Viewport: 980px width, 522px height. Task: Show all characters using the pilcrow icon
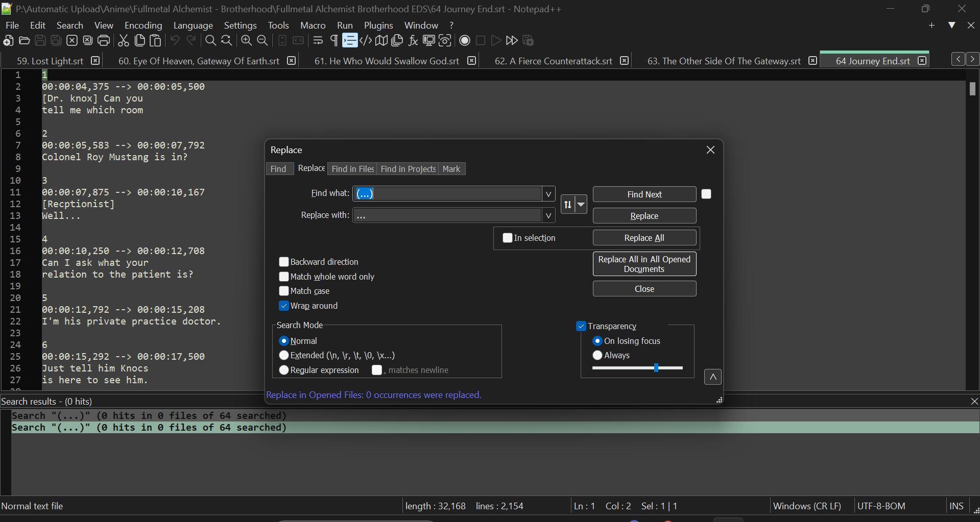coord(333,41)
